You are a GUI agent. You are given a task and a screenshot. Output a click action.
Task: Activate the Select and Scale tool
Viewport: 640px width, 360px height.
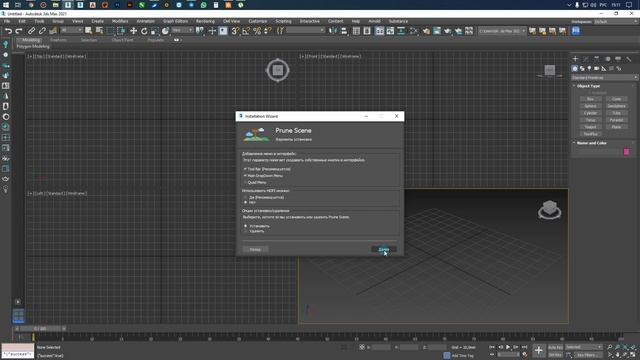point(154,31)
